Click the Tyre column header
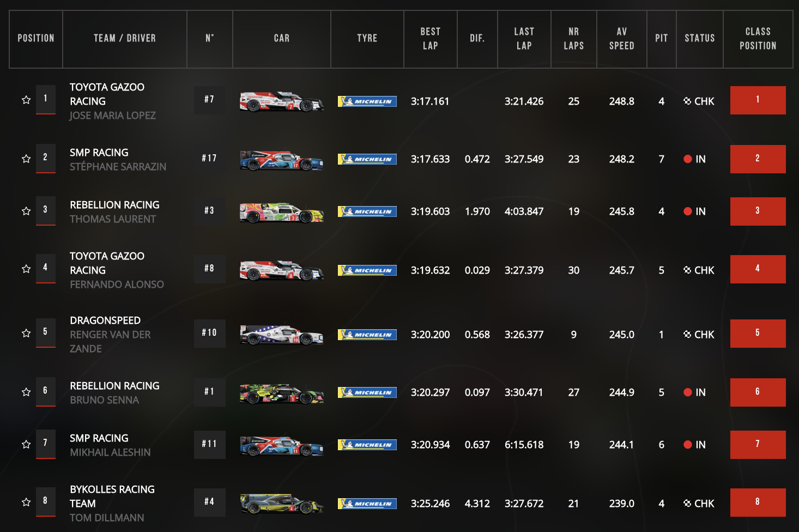 point(367,39)
